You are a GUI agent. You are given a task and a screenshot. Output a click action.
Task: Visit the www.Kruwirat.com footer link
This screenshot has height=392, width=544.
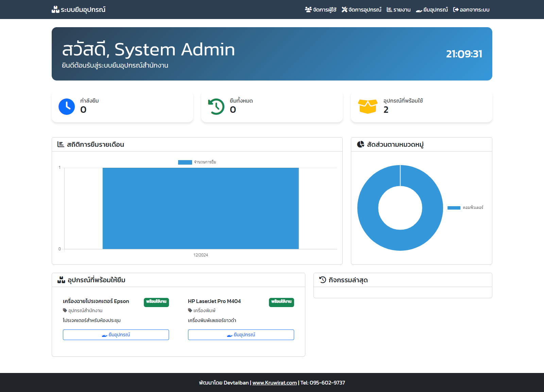[274, 383]
